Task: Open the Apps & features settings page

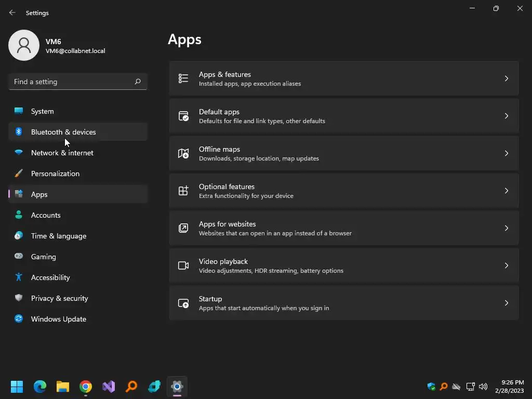Action: pos(344,78)
